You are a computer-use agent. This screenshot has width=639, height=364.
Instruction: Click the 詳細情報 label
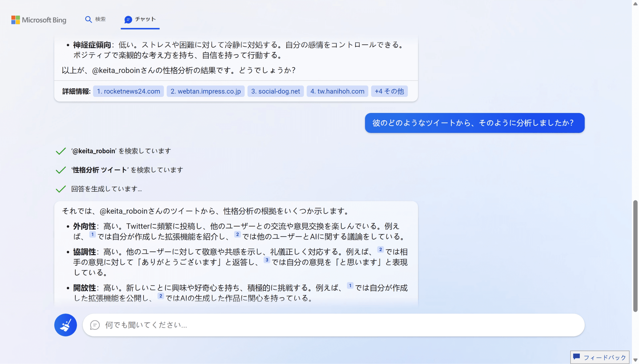pyautogui.click(x=76, y=91)
